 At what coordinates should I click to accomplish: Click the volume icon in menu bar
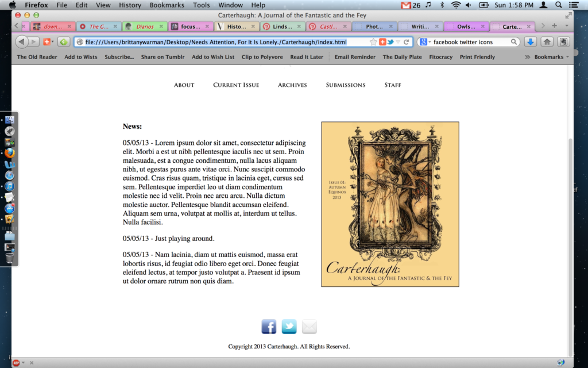point(469,5)
